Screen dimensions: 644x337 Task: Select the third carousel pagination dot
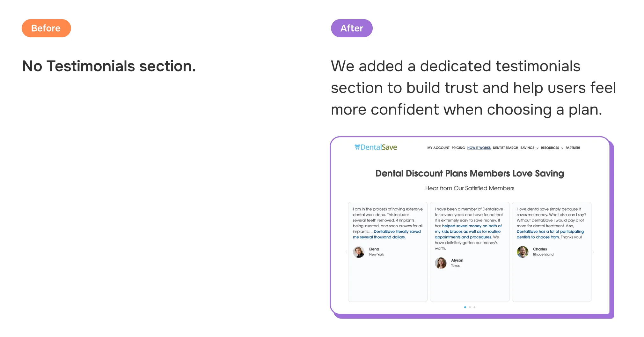[x=475, y=307]
